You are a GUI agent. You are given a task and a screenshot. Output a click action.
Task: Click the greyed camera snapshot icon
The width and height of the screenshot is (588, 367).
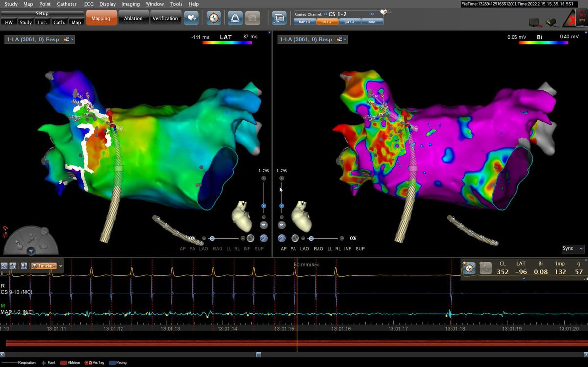pos(253,18)
